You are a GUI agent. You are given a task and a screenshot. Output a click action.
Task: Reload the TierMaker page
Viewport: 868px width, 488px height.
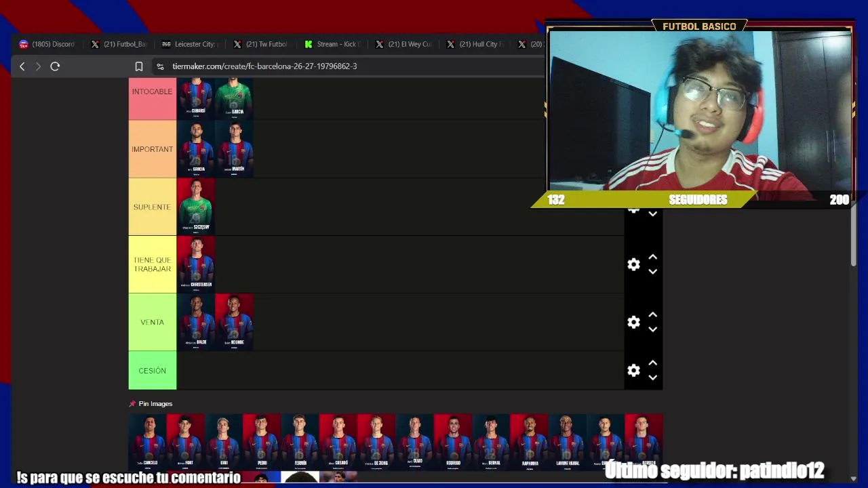tap(55, 66)
